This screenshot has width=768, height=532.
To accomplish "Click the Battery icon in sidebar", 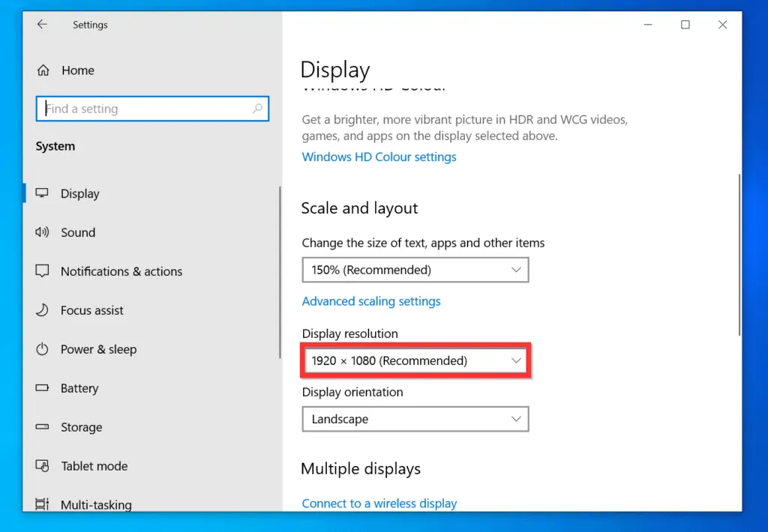I will (43, 388).
